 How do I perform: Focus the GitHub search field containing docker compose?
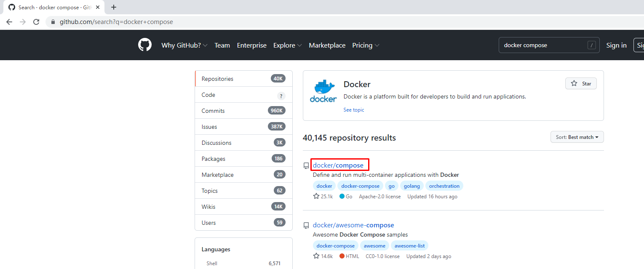(x=543, y=45)
